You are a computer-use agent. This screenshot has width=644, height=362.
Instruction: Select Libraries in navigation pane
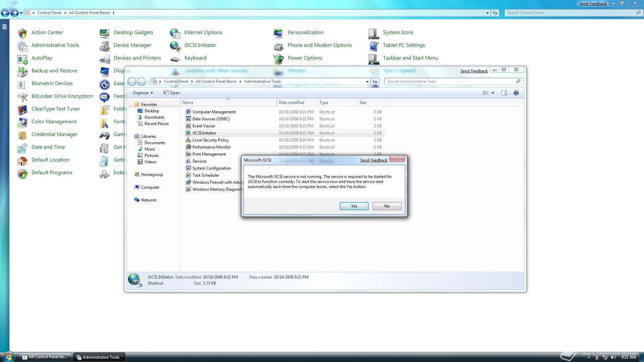coord(148,136)
